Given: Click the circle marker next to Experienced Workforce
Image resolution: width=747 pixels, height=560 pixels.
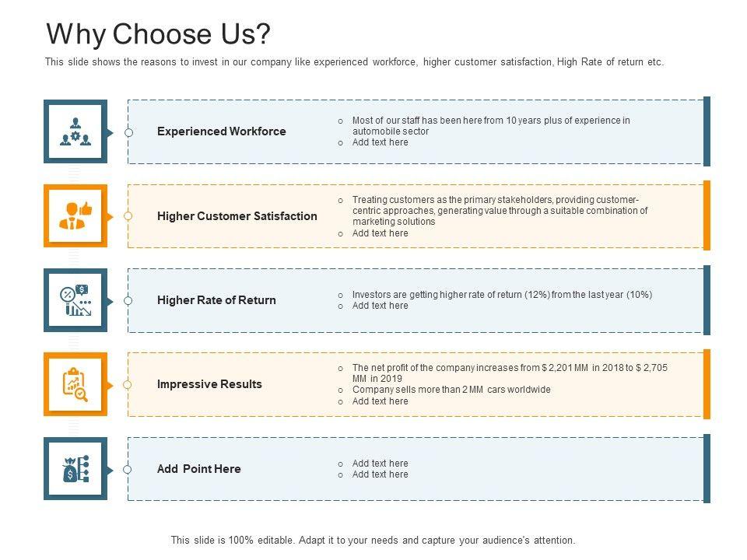Looking at the screenshot, I should pyautogui.click(x=129, y=132).
